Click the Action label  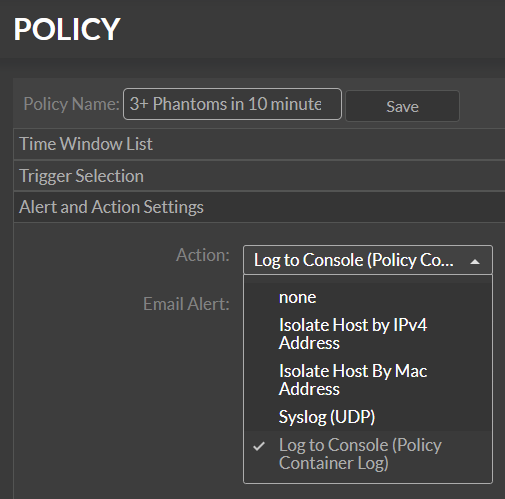(203, 255)
